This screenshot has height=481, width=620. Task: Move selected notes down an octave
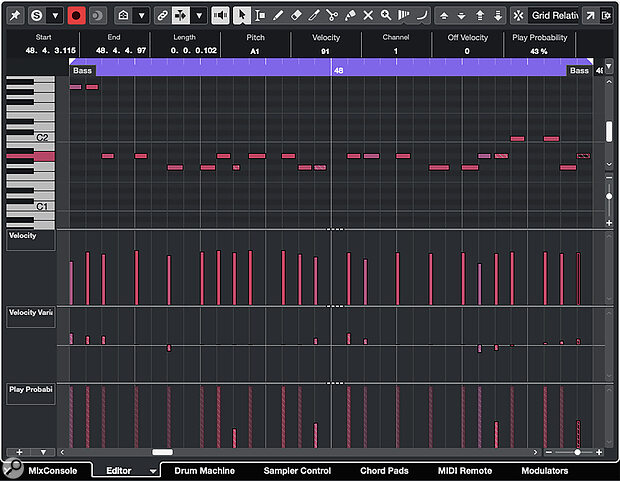pos(498,16)
